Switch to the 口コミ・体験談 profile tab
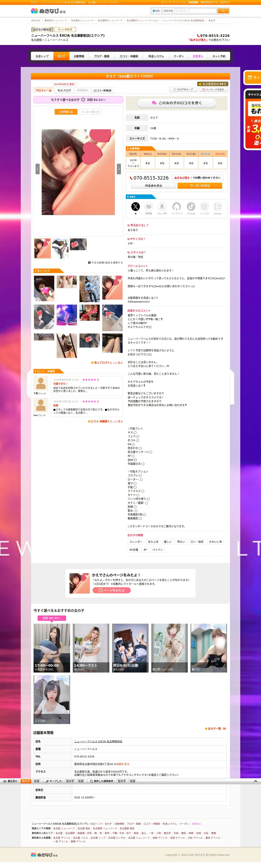Image resolution: width=261 pixels, height=868 pixels. coord(102,90)
